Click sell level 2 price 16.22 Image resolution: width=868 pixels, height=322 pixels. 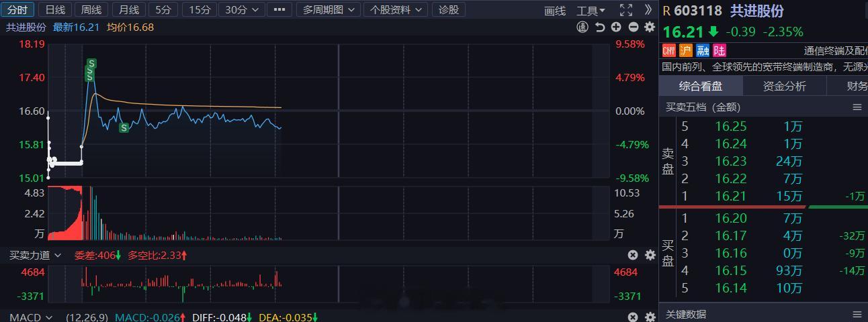pyautogui.click(x=731, y=178)
